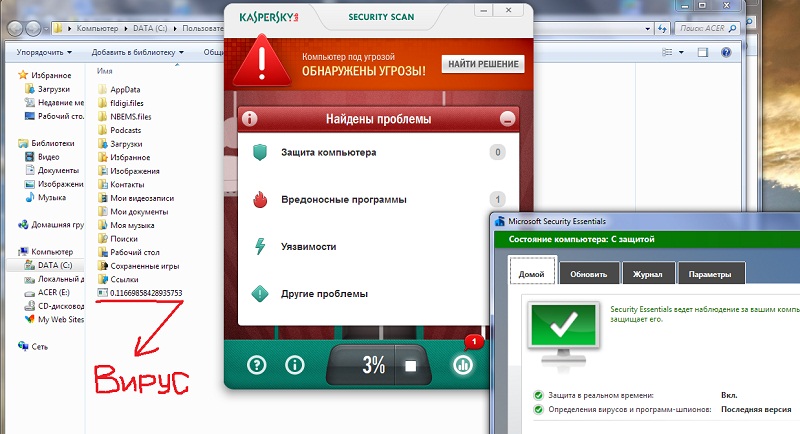Screen dimensions: 800x434
Task: Open the 'Упорядочить' dropdown in Explorer
Action: (x=44, y=52)
